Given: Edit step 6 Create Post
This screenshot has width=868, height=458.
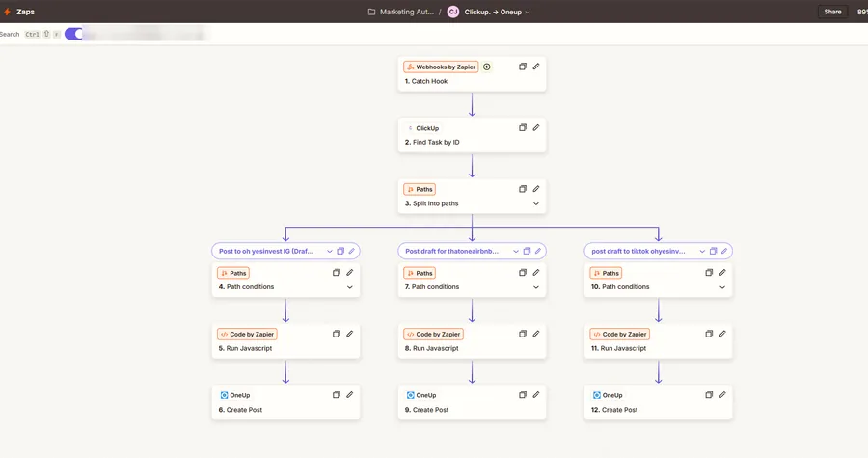Looking at the screenshot, I should coord(350,395).
